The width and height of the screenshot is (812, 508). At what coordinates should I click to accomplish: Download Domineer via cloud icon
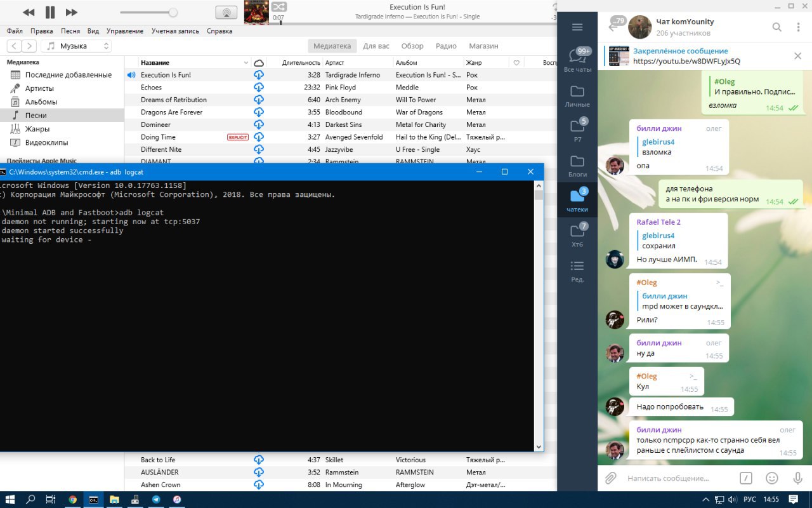pos(259,124)
